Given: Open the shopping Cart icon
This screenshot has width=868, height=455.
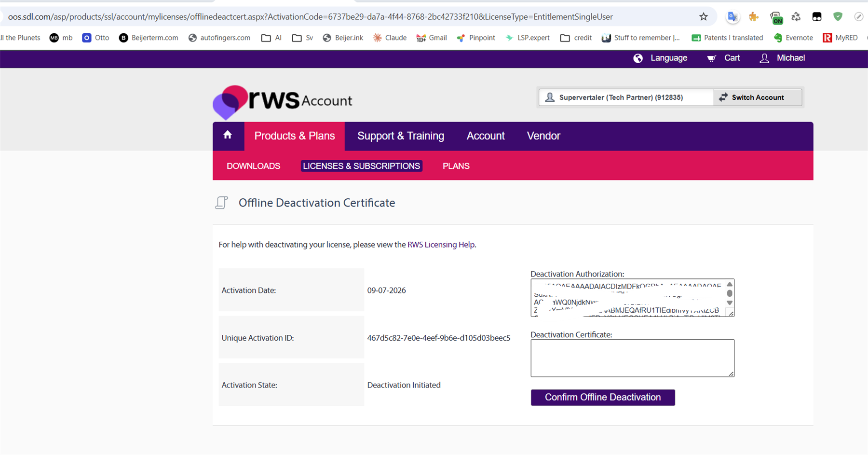Looking at the screenshot, I should pyautogui.click(x=711, y=58).
